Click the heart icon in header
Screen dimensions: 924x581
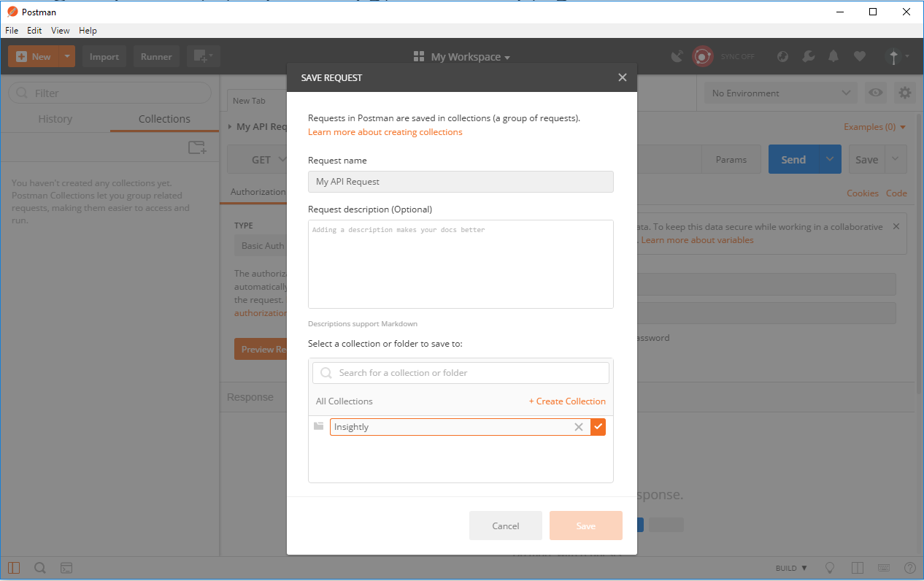(x=859, y=56)
